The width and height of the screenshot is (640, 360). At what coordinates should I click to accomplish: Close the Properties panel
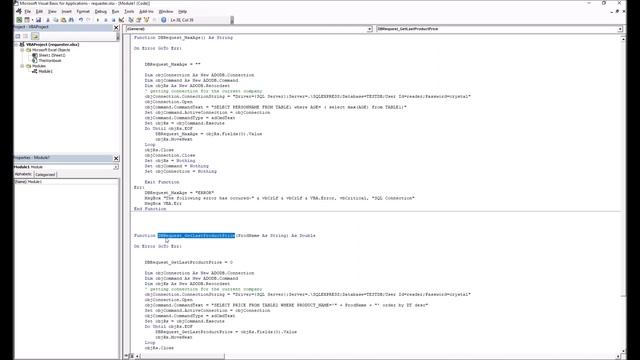click(x=116, y=158)
